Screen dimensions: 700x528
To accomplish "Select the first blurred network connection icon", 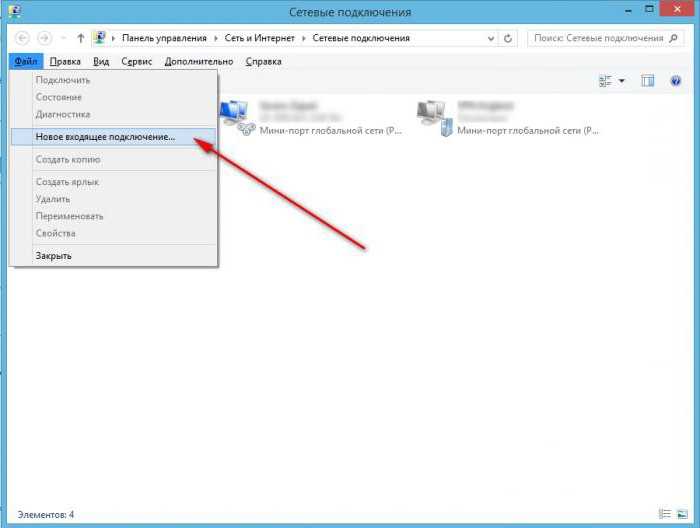I will tap(237, 118).
